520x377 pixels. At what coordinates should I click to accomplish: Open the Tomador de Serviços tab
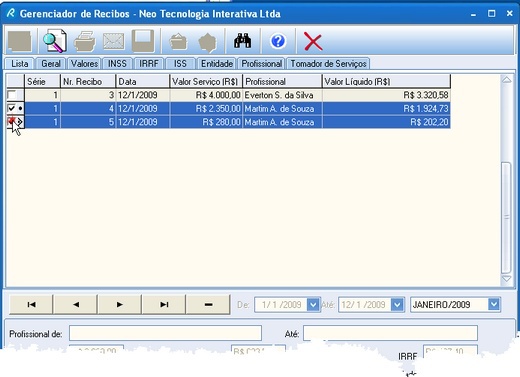coord(328,63)
